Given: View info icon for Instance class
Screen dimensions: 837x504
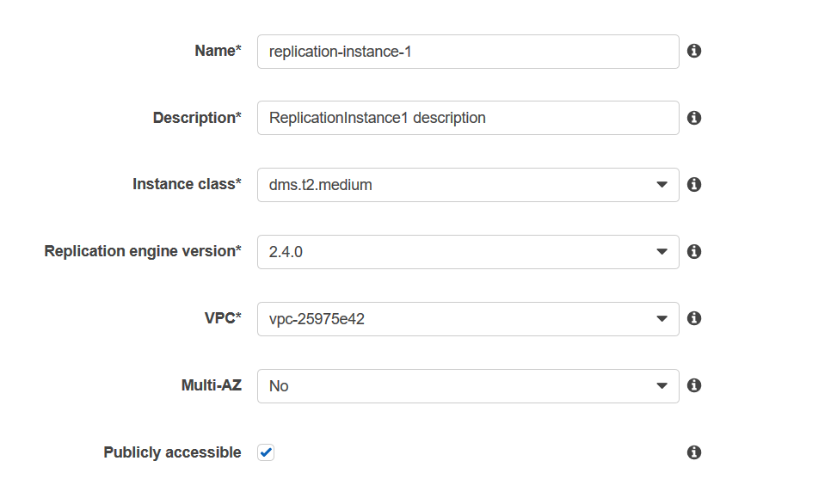Looking at the screenshot, I should coord(694,185).
